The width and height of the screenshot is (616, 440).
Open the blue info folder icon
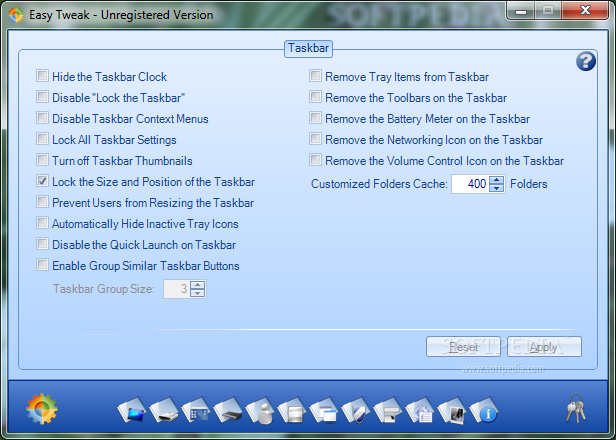coord(484,410)
